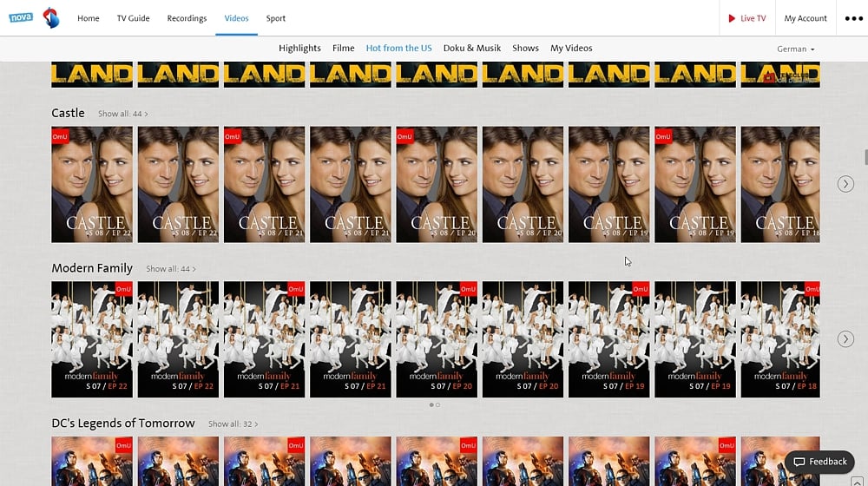Open Castle S08 EP 19 OmU thumbnail
Image resolution: width=868 pixels, height=486 pixels.
point(695,184)
